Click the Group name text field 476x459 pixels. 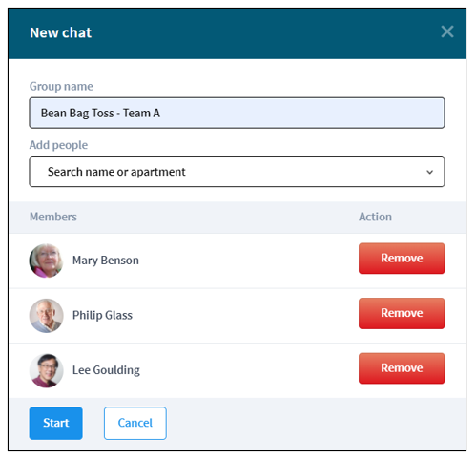[237, 113]
